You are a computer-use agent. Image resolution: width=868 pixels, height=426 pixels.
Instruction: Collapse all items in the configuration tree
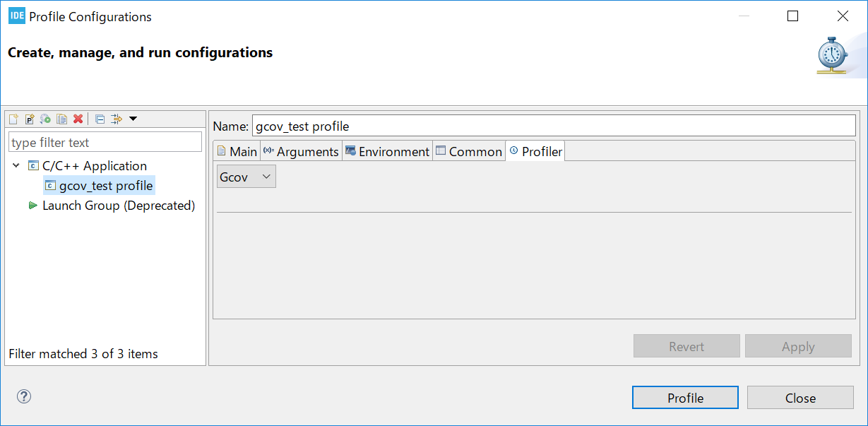[x=100, y=119]
